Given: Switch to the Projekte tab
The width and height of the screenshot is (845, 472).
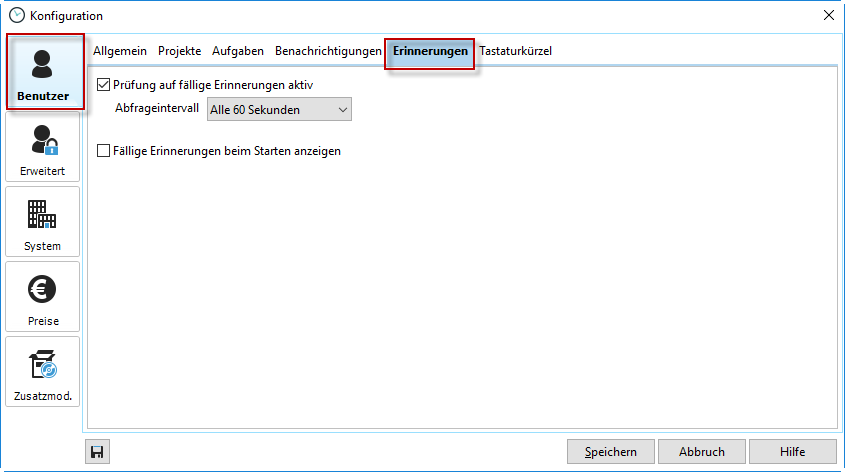Looking at the screenshot, I should click(x=179, y=51).
